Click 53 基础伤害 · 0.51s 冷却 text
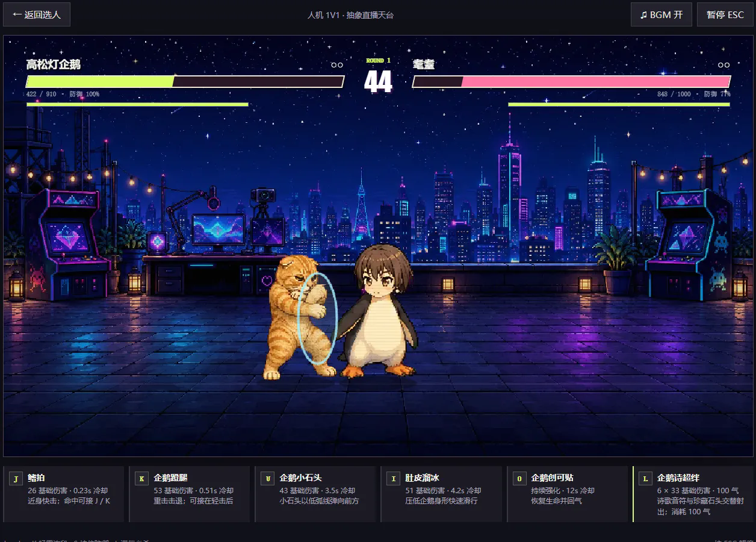This screenshot has width=756, height=542. [x=193, y=490]
